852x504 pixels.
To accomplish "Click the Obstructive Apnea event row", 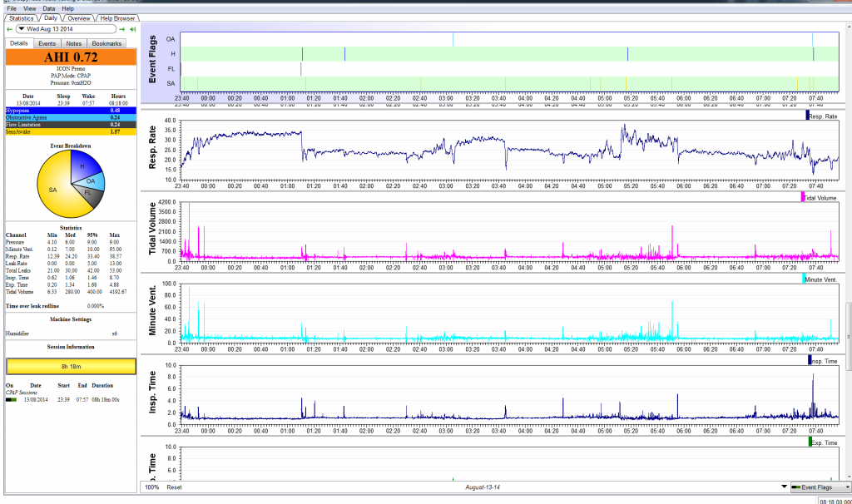I will (x=72, y=117).
